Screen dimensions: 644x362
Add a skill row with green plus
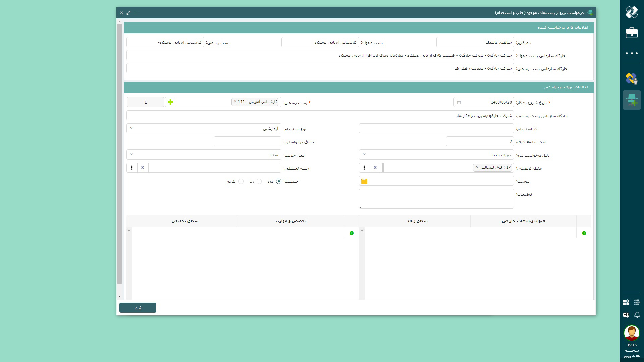coord(351,233)
